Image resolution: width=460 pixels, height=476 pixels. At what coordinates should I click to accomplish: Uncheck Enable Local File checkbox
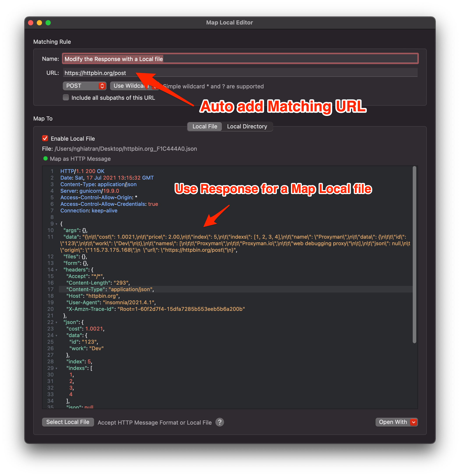[x=45, y=138]
